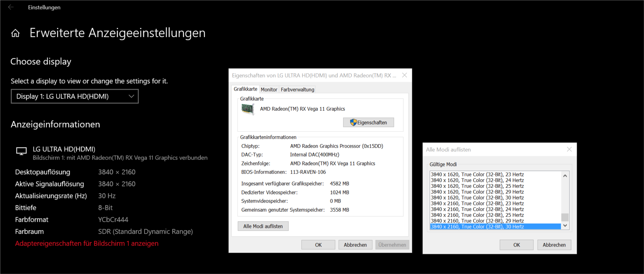The image size is (644, 274).
Task: Click the Chiptyp value AMD Radeon Graphics Processor (0x15DD)
Action: pyautogui.click(x=337, y=146)
